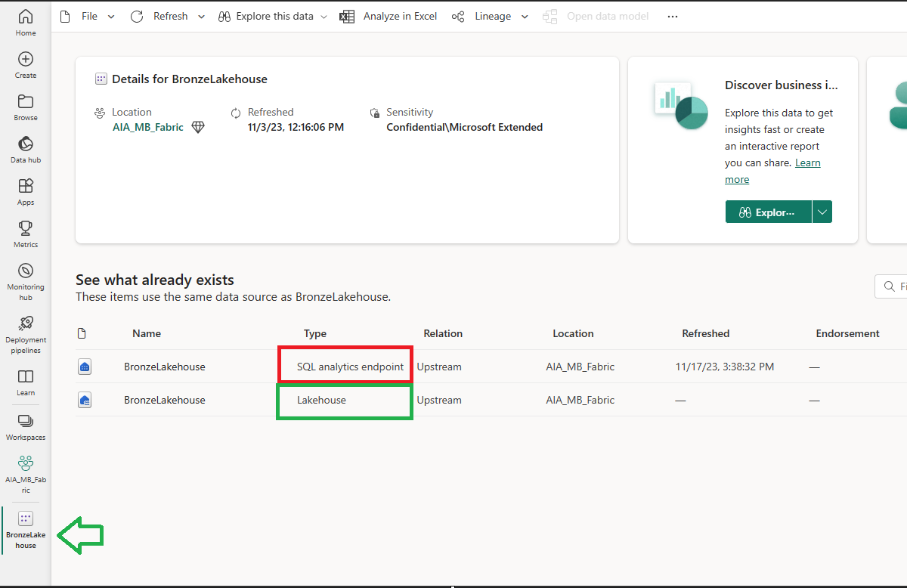The width and height of the screenshot is (907, 588).
Task: Click Explore this data menu
Action: 274,17
